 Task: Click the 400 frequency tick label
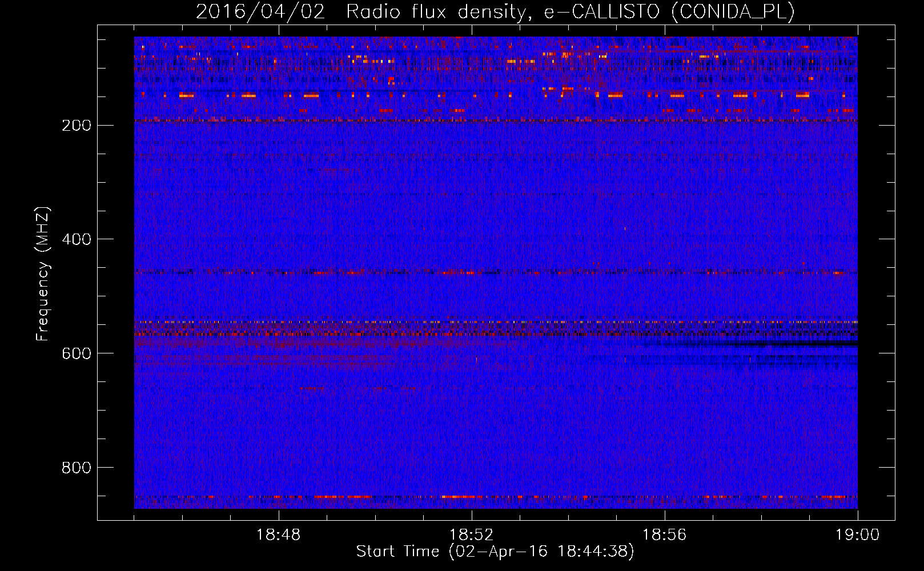[x=77, y=239]
